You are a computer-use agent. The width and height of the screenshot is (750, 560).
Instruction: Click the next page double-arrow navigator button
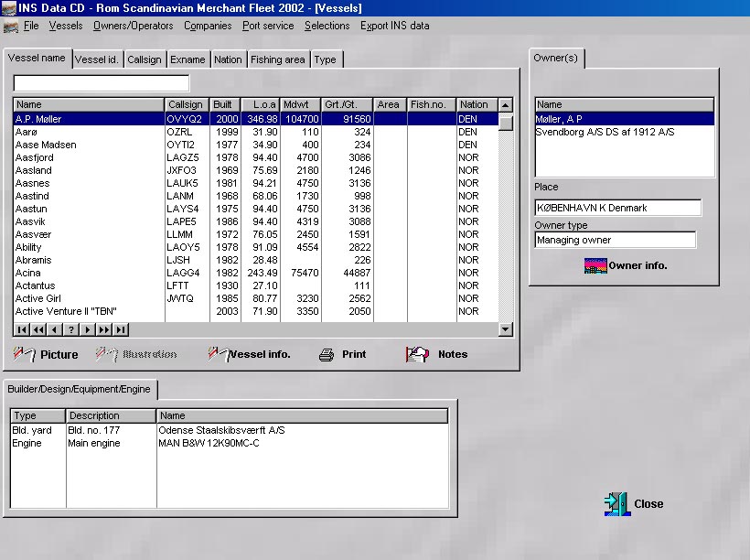[x=104, y=329]
